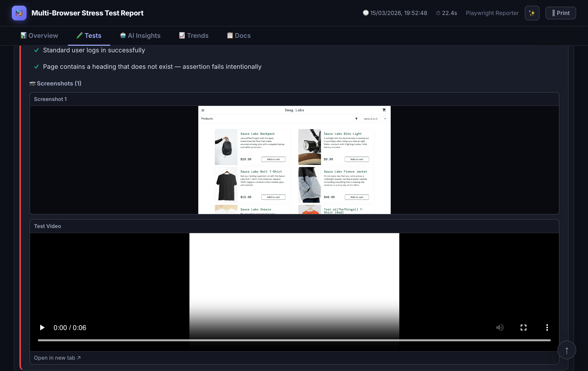This screenshot has height=371, width=588.
Task: Go to the Docs tab
Action: (239, 36)
